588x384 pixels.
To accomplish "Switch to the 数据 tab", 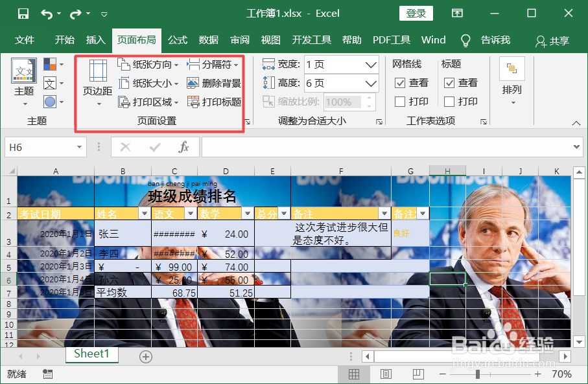I will pos(209,40).
